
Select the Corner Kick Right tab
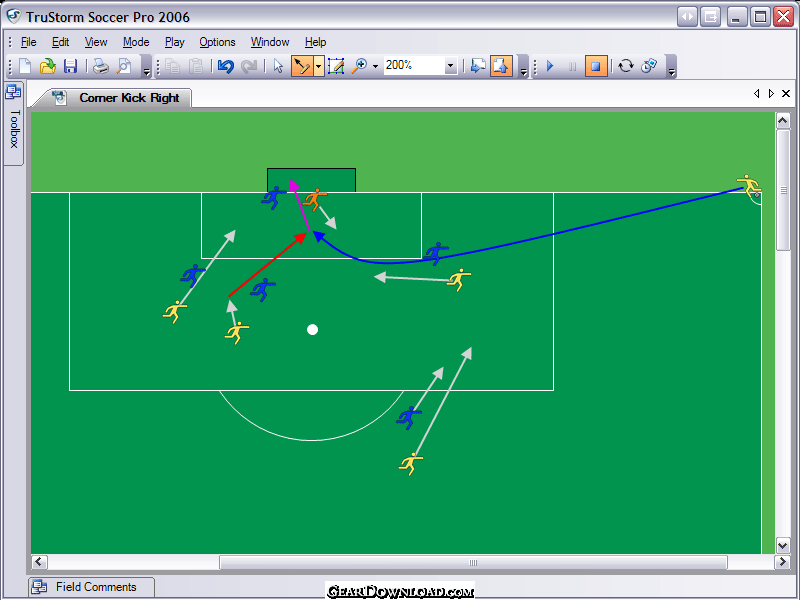120,97
